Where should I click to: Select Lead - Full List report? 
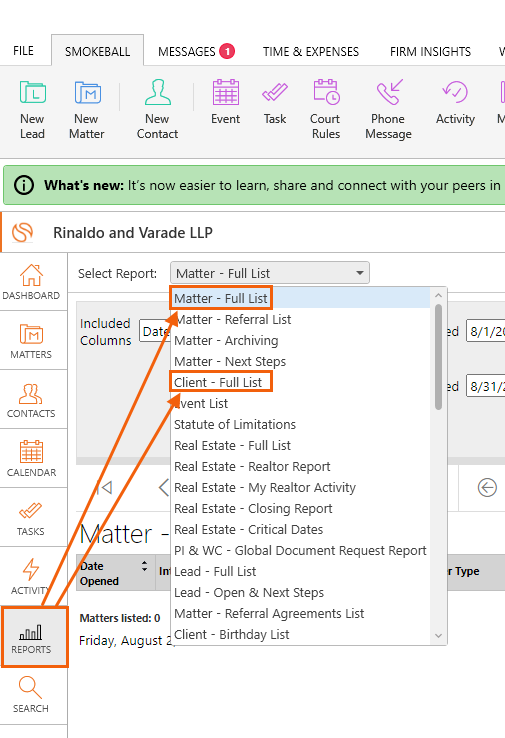(x=299, y=571)
